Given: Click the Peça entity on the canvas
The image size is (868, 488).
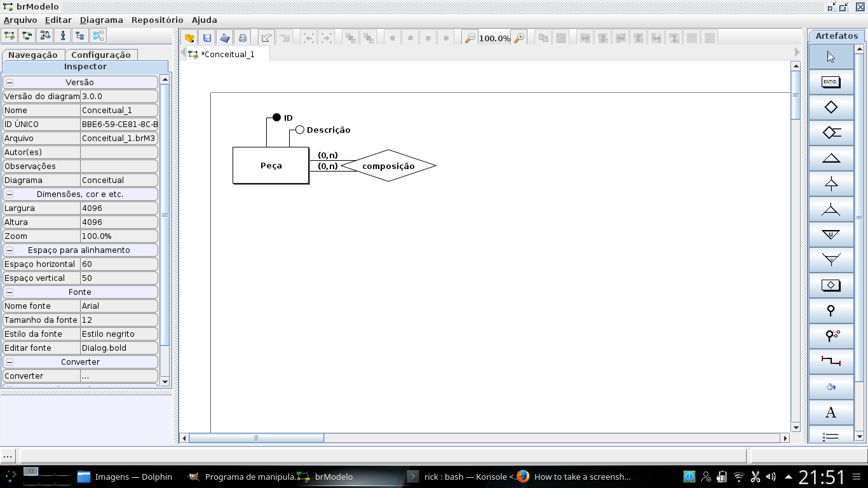Looking at the screenshot, I should (x=271, y=166).
